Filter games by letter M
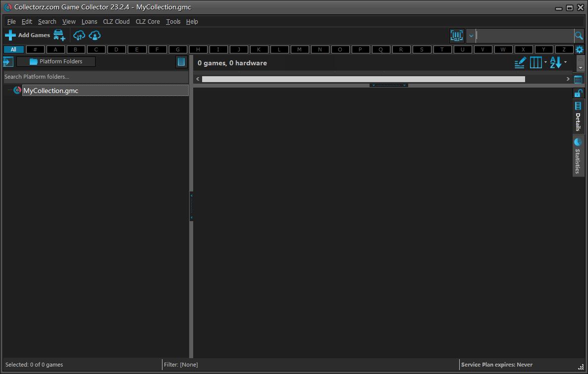This screenshot has height=374, width=588. click(x=299, y=49)
